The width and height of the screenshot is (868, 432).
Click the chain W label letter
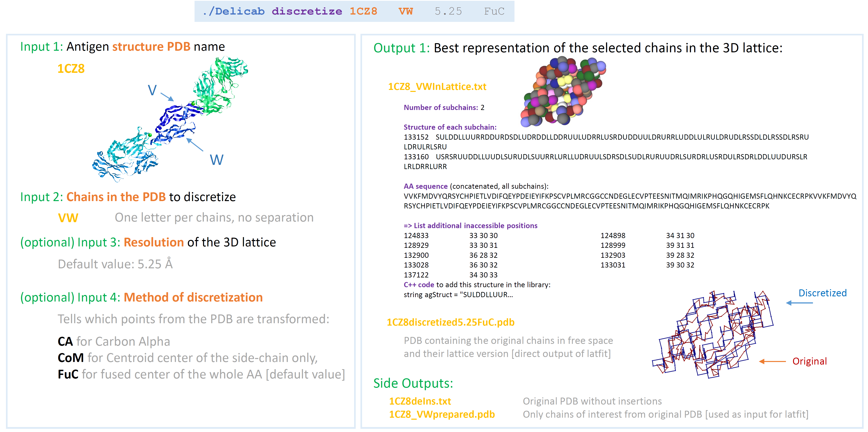[x=216, y=160]
